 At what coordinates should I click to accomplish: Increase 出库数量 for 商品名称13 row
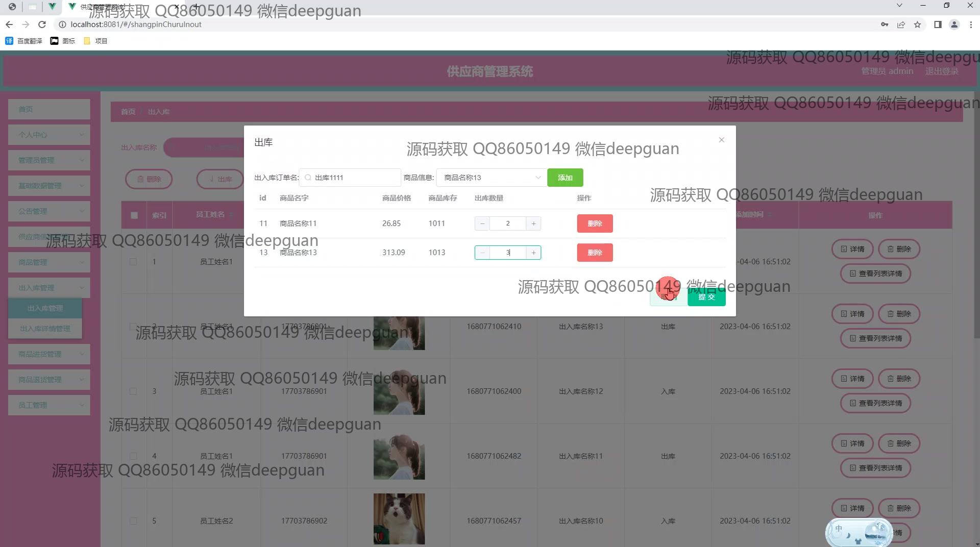533,253
